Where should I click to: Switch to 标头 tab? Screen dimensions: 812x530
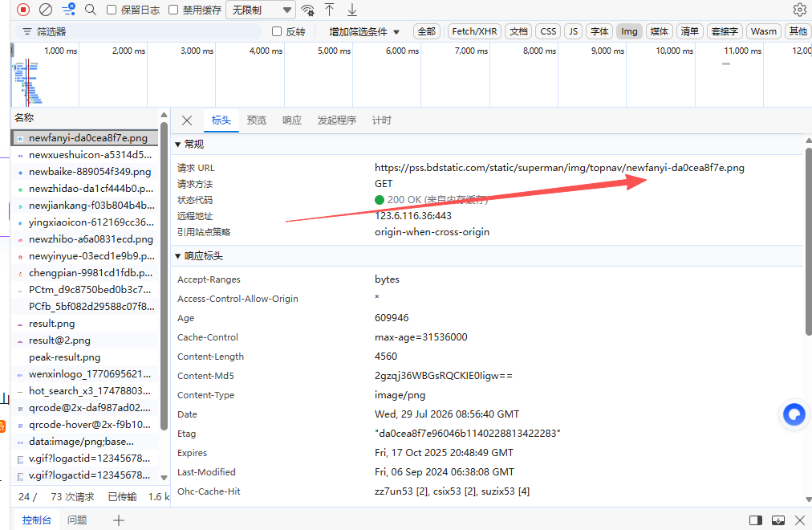pyautogui.click(x=221, y=120)
